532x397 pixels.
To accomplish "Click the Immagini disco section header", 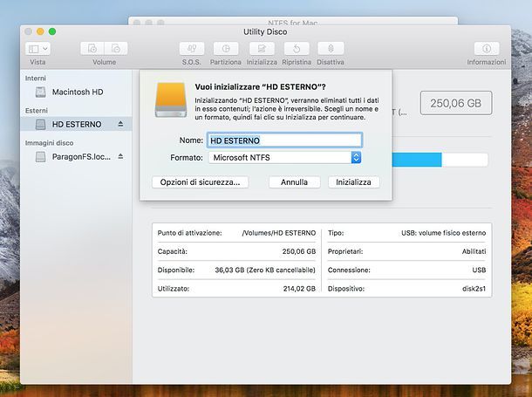I will point(49,143).
